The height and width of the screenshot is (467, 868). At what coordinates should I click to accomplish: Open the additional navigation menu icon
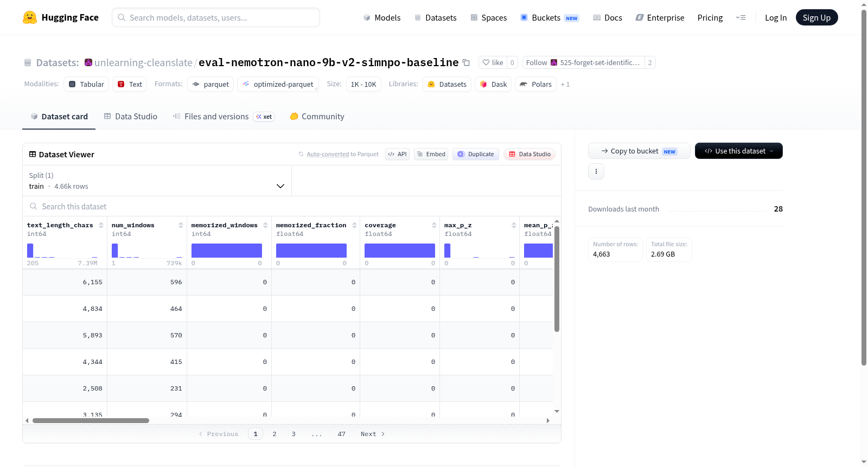point(741,17)
